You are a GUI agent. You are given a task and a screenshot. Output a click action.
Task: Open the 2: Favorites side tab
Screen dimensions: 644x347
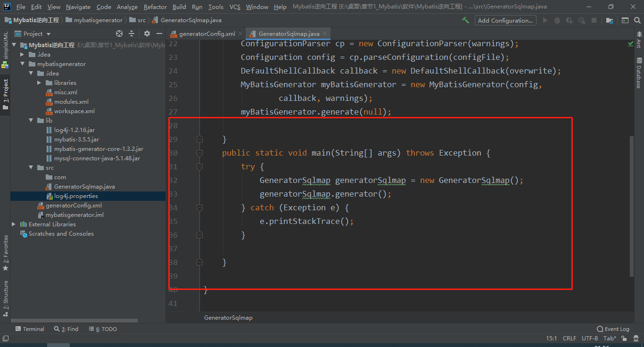click(x=5, y=253)
